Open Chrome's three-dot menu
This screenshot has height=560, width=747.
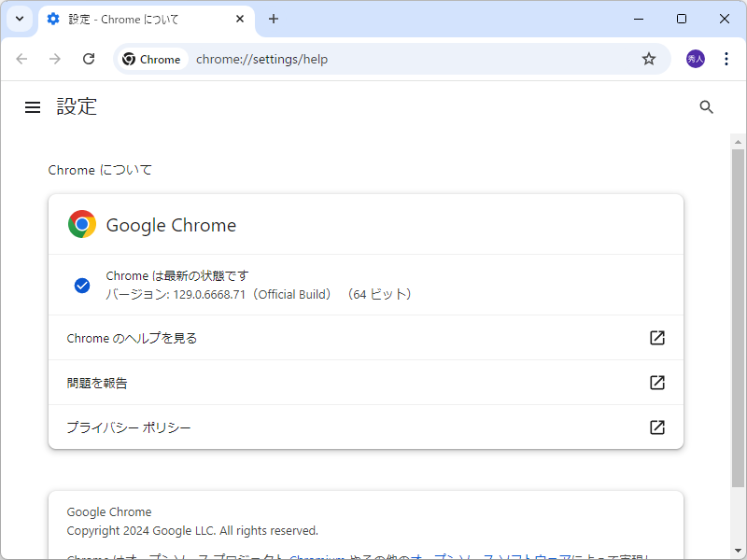pyautogui.click(x=726, y=58)
